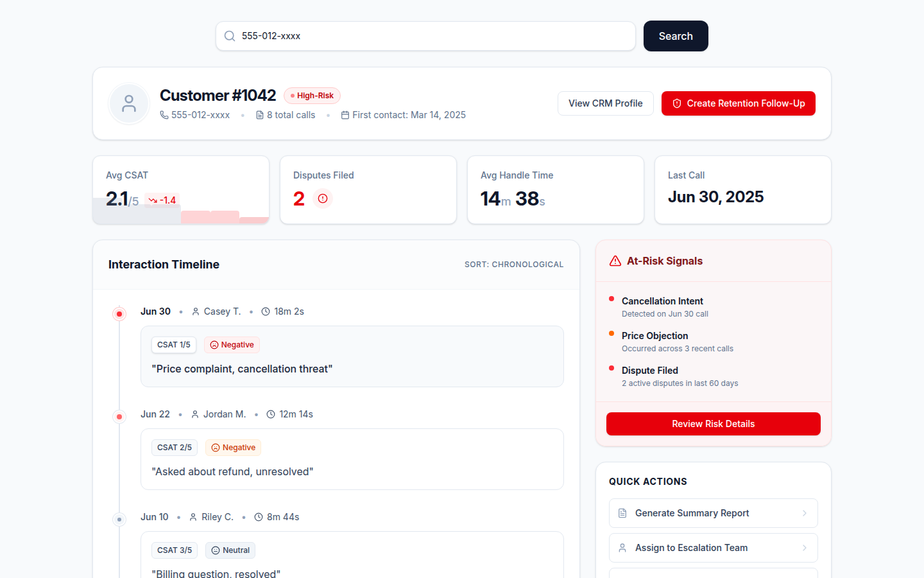Click the person icon next to Riley C.
Viewport: 924px width, 578px height.
(x=193, y=517)
